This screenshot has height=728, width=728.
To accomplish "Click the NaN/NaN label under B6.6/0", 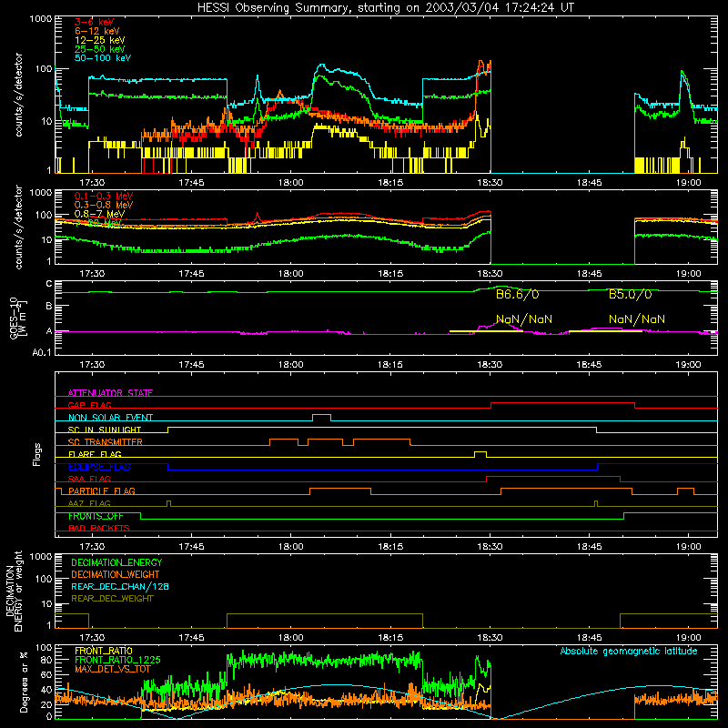I will pyautogui.click(x=524, y=319).
